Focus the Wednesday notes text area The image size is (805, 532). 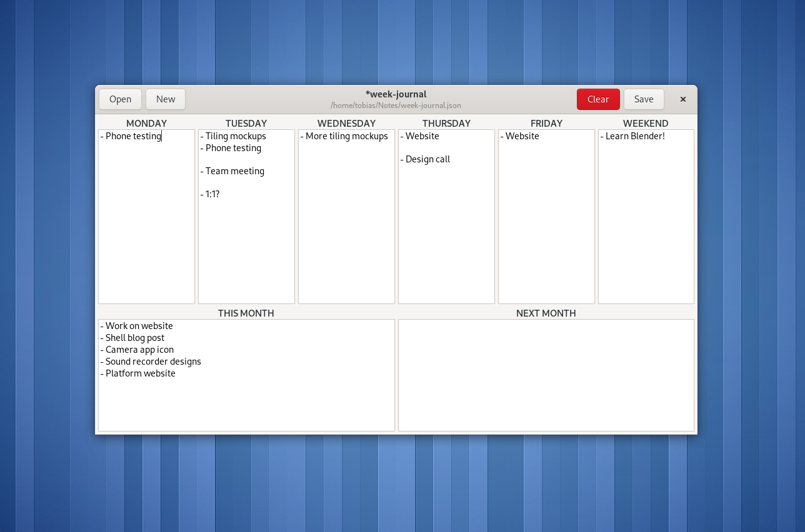(x=346, y=217)
